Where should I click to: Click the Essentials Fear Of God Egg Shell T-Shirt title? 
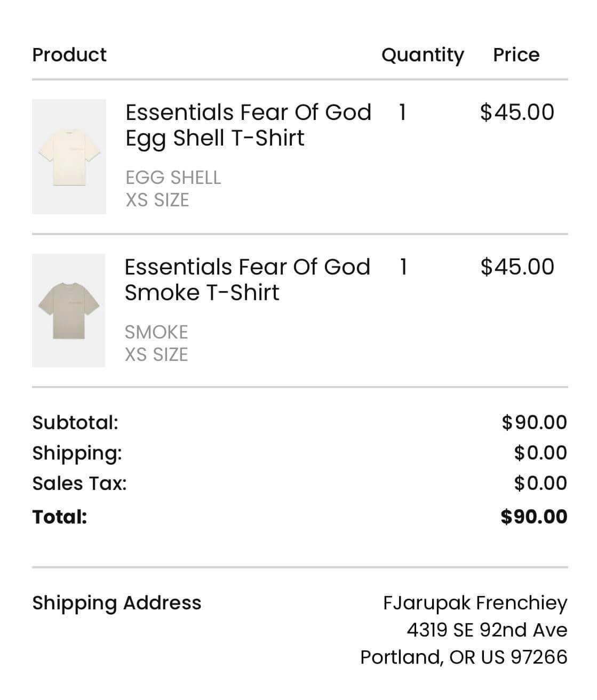248,125
